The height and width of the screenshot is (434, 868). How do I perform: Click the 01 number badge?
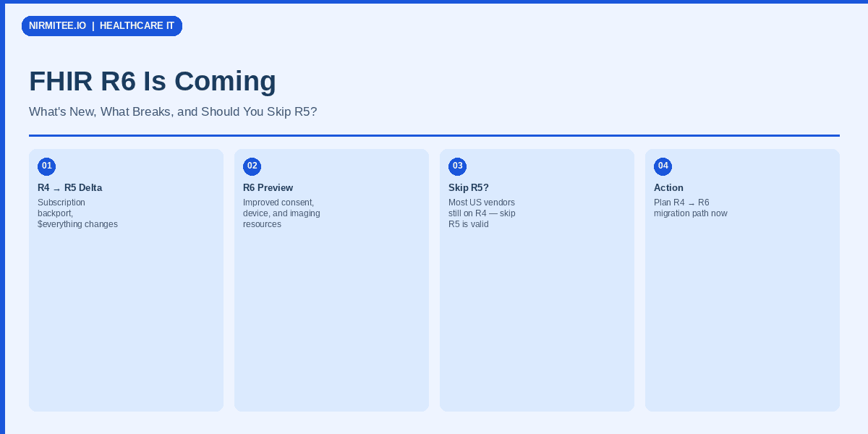click(46, 166)
